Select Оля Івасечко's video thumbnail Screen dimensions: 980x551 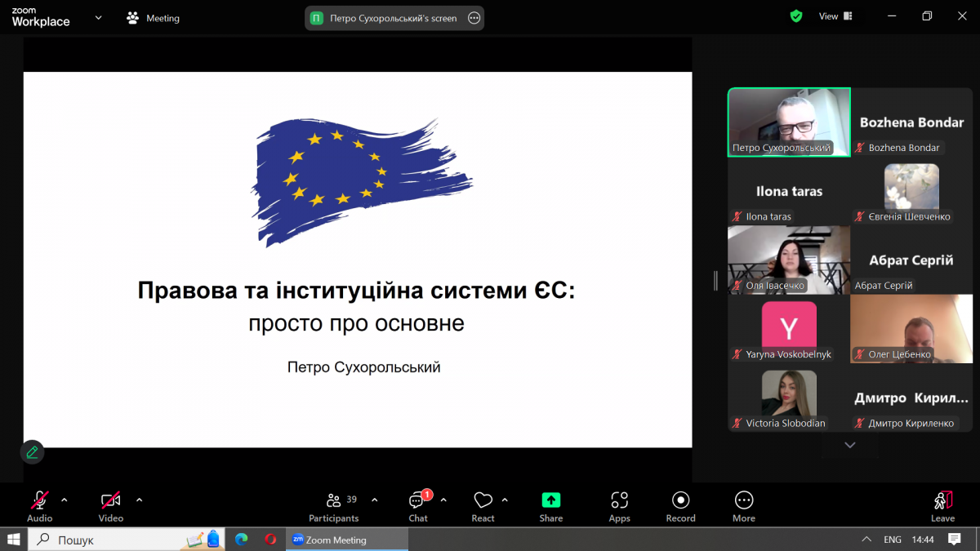tap(789, 260)
